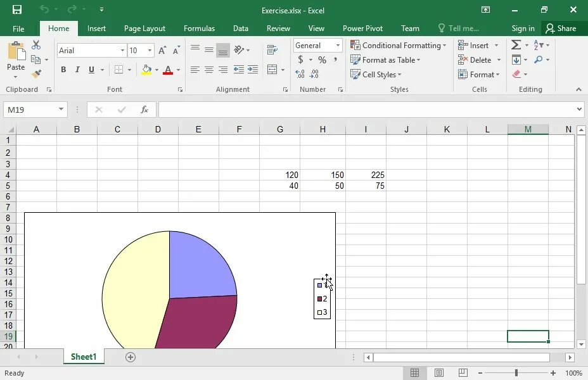This screenshot has width=588, height=380.
Task: Click the Merge & Center icon
Action: pos(272,70)
